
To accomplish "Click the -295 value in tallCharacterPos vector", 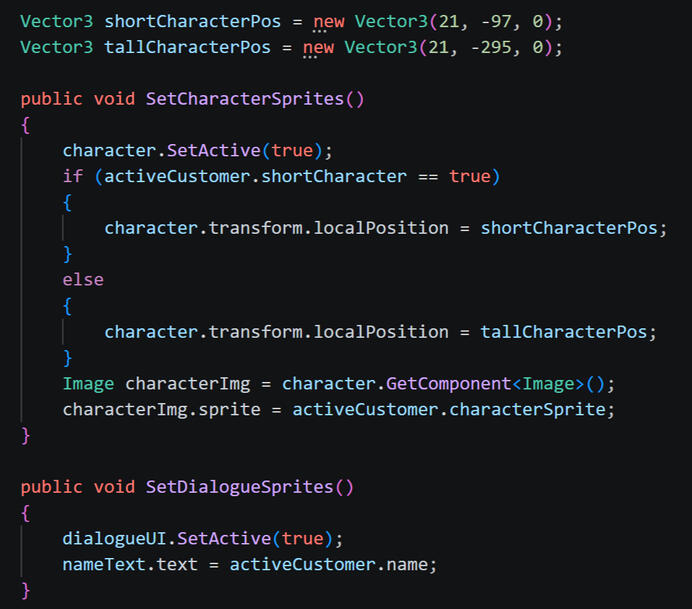I will pyautogui.click(x=491, y=47).
